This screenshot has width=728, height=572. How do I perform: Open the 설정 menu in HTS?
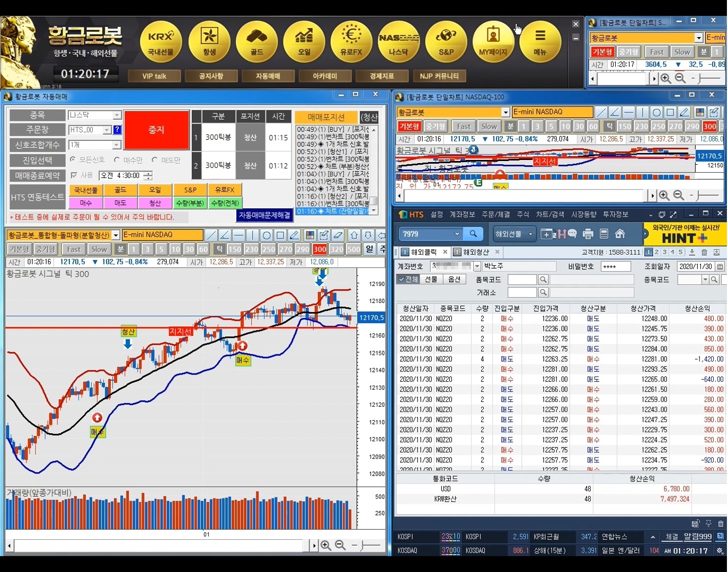click(x=437, y=215)
